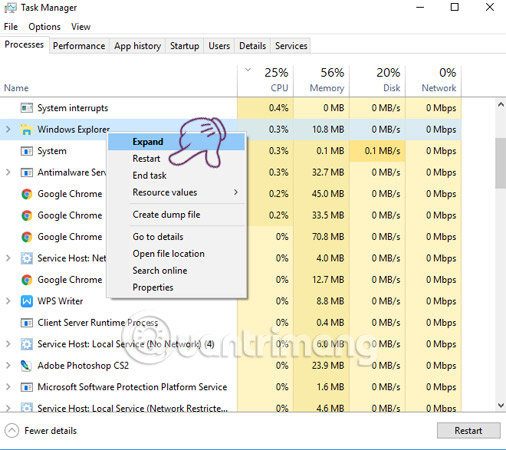Click the Antimalware Service icon
The height and width of the screenshot is (450, 506).
(27, 172)
